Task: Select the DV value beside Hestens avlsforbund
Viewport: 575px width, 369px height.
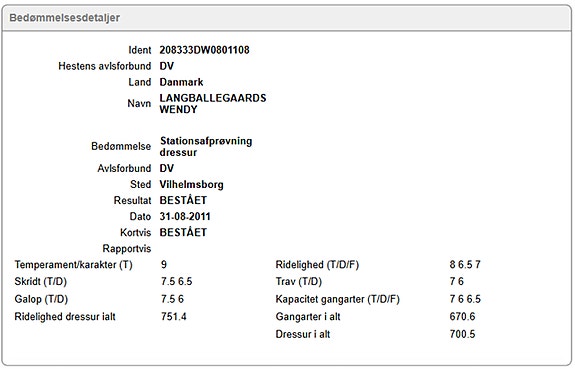Action: coord(166,66)
